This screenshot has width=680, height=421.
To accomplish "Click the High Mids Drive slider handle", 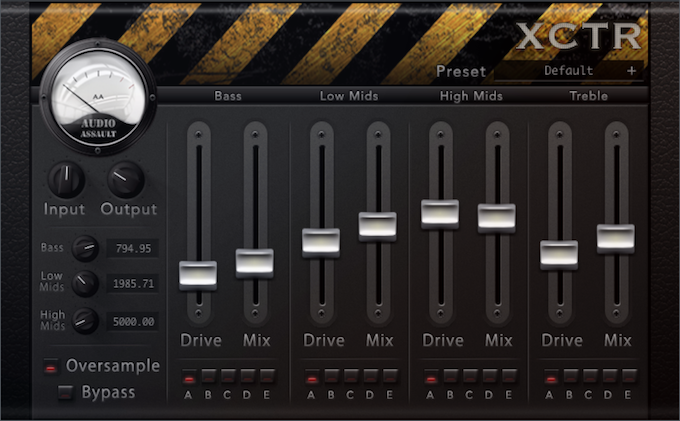I will 440,214.
